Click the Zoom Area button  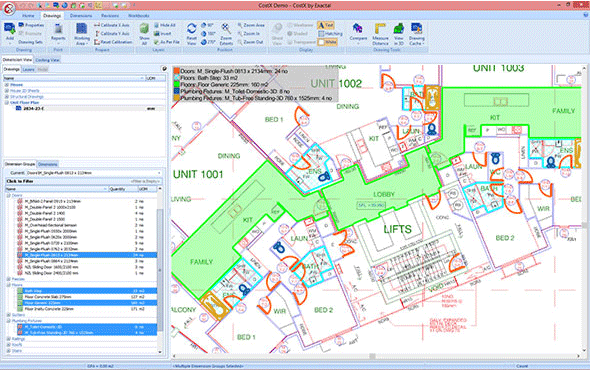pos(251,25)
